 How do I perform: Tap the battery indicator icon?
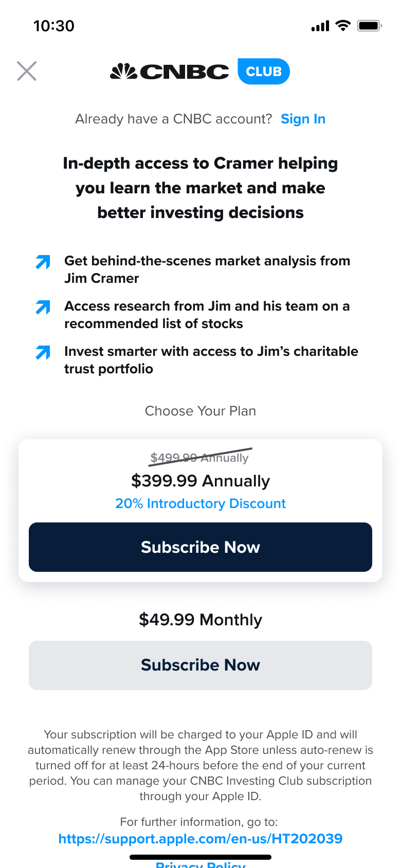point(369,25)
